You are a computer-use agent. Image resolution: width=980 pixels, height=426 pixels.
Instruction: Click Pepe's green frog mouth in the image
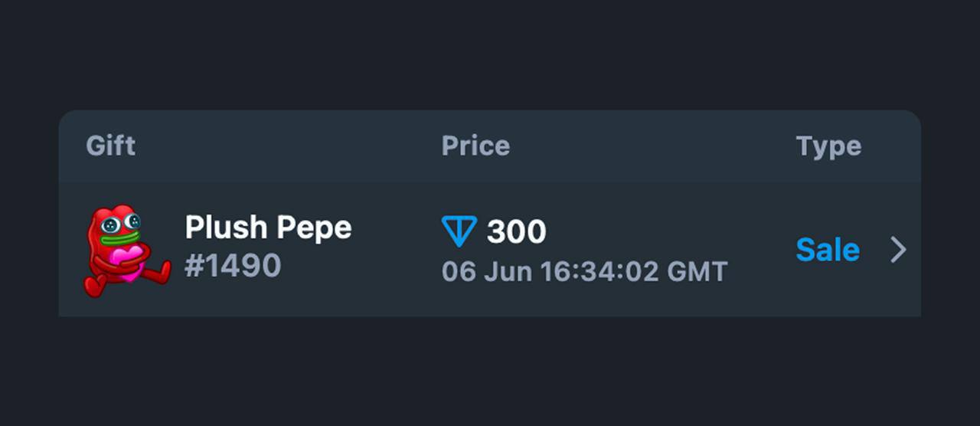coord(121,238)
